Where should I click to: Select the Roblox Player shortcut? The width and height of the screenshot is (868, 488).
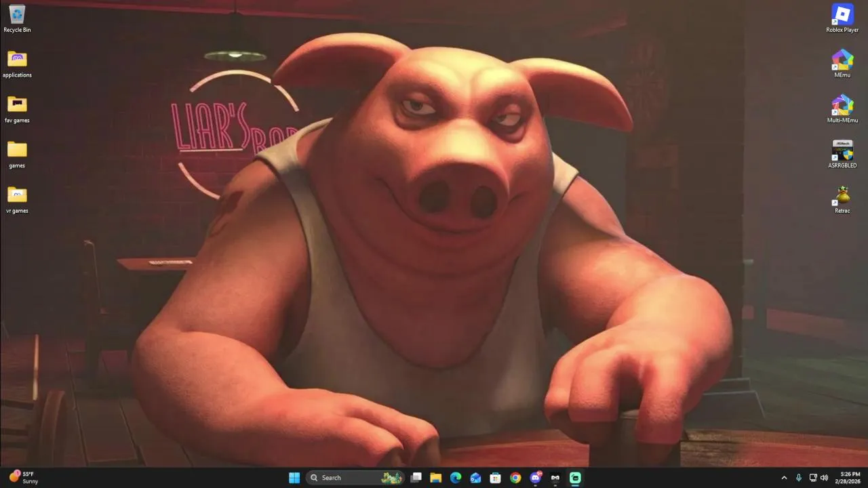842,18
